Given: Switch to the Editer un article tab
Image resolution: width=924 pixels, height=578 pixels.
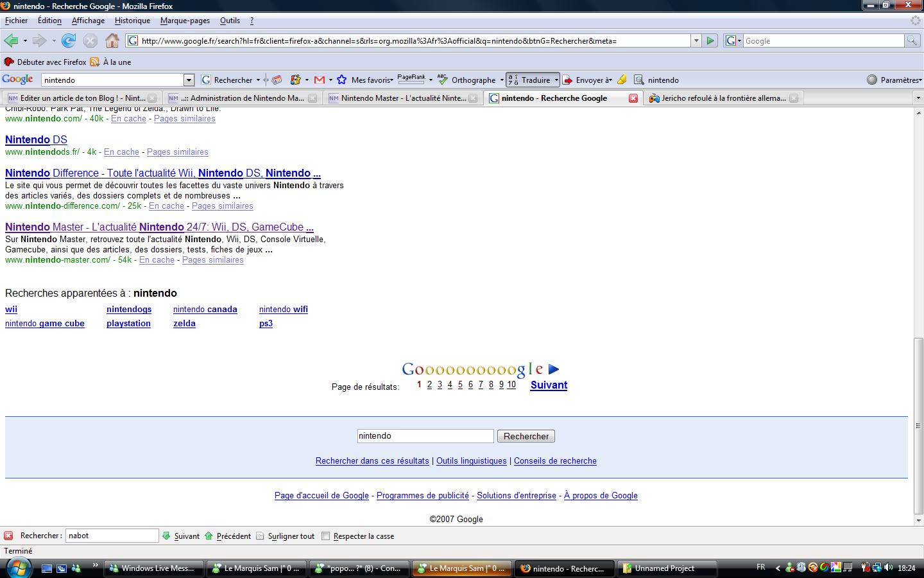Looking at the screenshot, I should coord(81,98).
